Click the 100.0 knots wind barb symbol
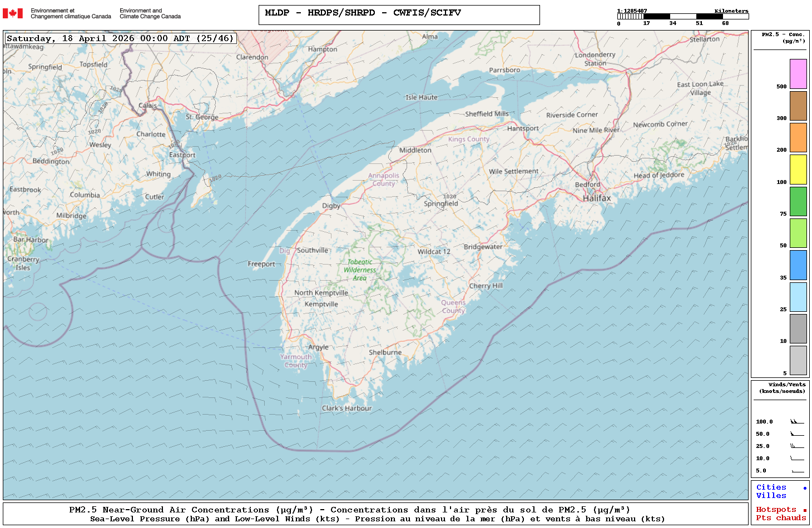Screen dimensions: 812x528 [797, 422]
